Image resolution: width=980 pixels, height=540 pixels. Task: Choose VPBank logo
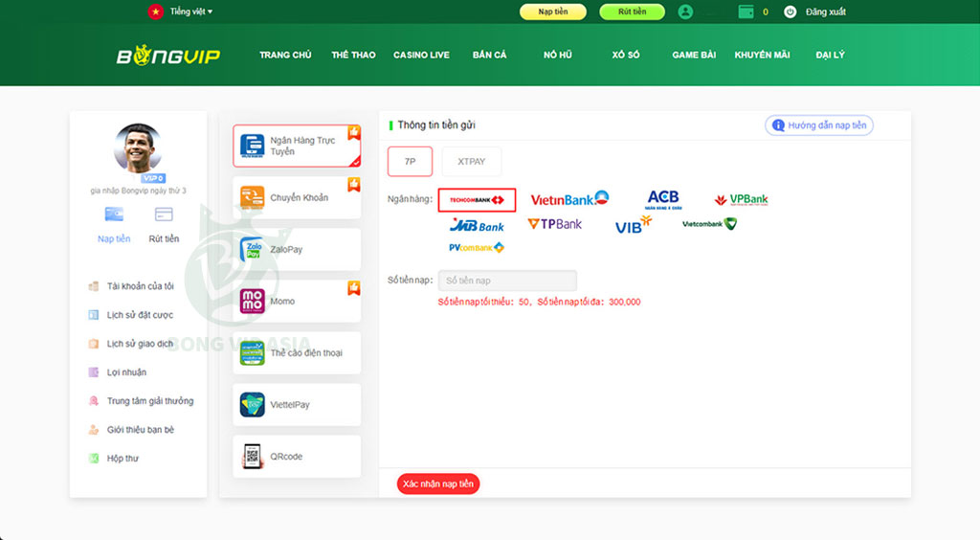742,199
